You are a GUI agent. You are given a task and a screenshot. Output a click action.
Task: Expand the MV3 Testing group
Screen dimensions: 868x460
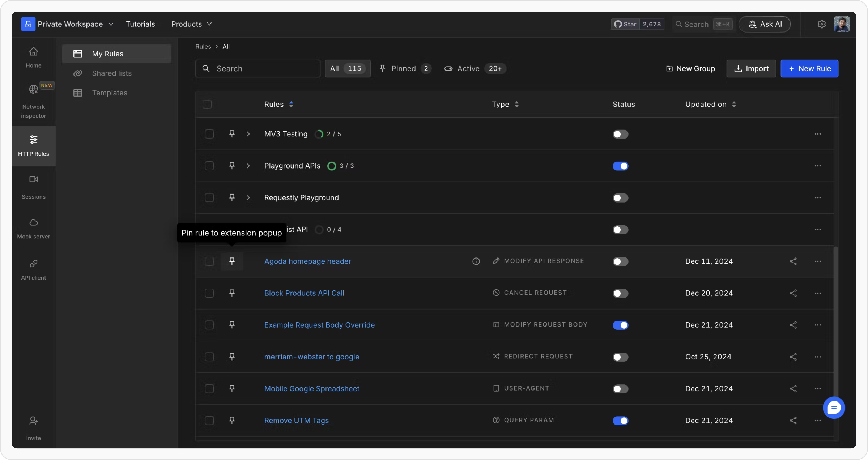[x=248, y=134]
